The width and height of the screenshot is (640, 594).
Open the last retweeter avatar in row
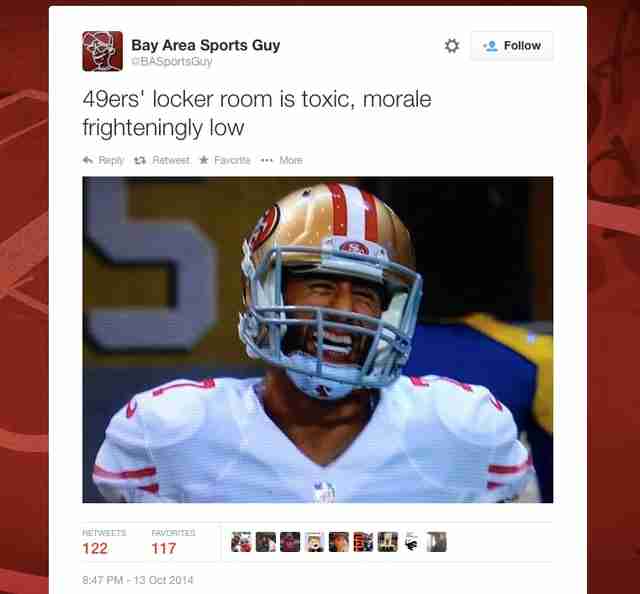[x=437, y=542]
